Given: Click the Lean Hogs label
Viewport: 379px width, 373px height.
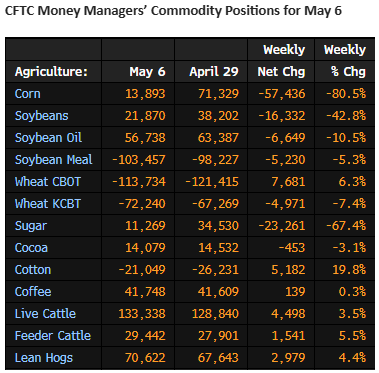Looking at the screenshot, I should (44, 358).
